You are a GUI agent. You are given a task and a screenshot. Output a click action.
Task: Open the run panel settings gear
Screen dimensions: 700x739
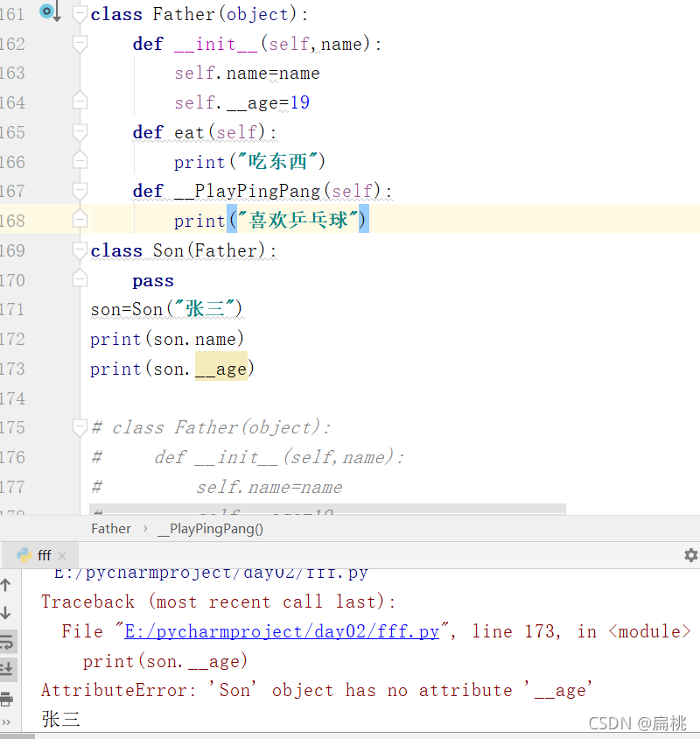(690, 555)
